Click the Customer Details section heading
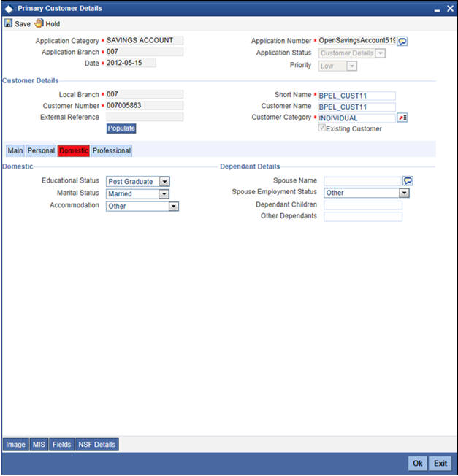Image resolution: width=458 pixels, height=476 pixels. [x=31, y=81]
